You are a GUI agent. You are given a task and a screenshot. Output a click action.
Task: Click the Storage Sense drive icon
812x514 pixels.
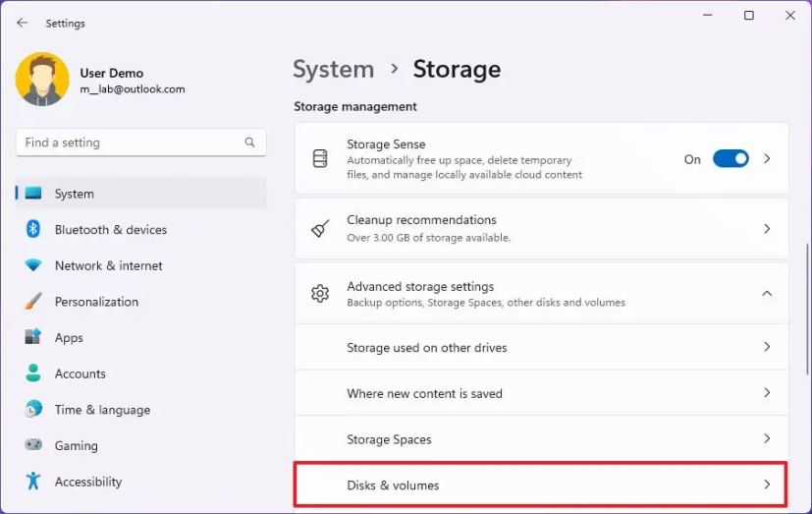pyautogui.click(x=320, y=158)
